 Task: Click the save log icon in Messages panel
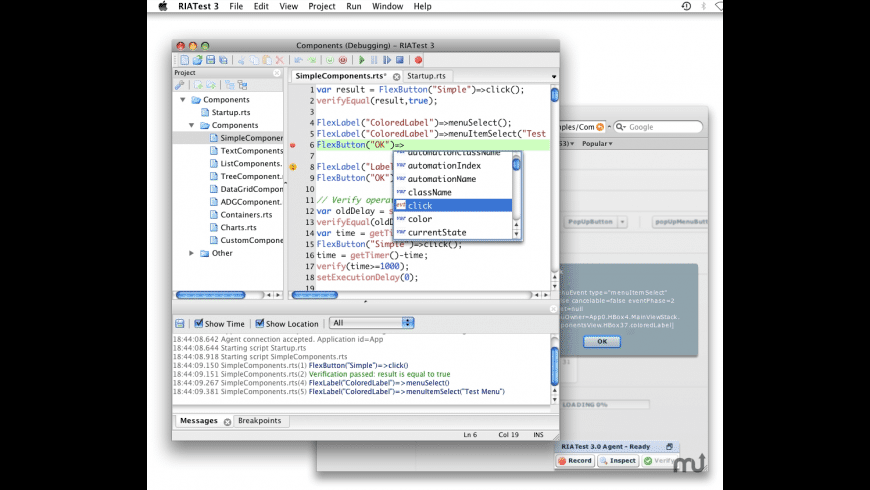click(180, 324)
